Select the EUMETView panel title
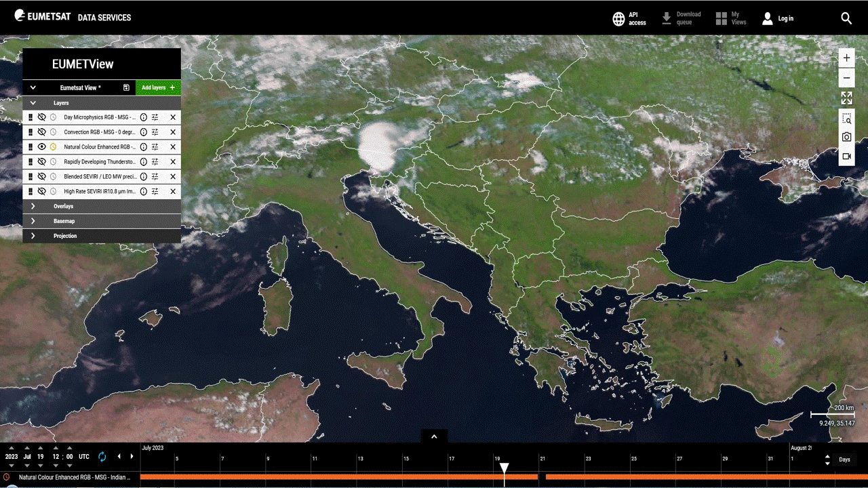 (x=83, y=64)
